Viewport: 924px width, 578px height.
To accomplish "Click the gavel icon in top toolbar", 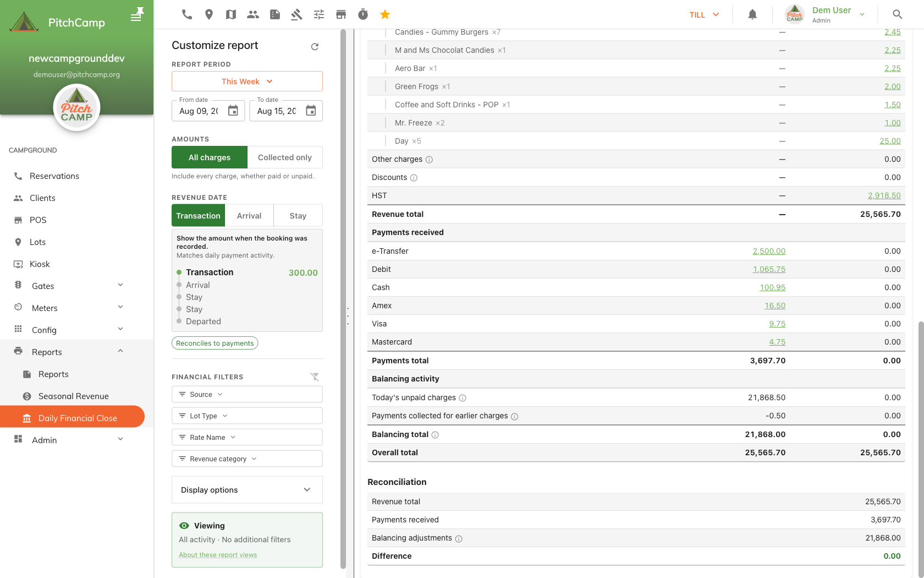I will (x=297, y=14).
